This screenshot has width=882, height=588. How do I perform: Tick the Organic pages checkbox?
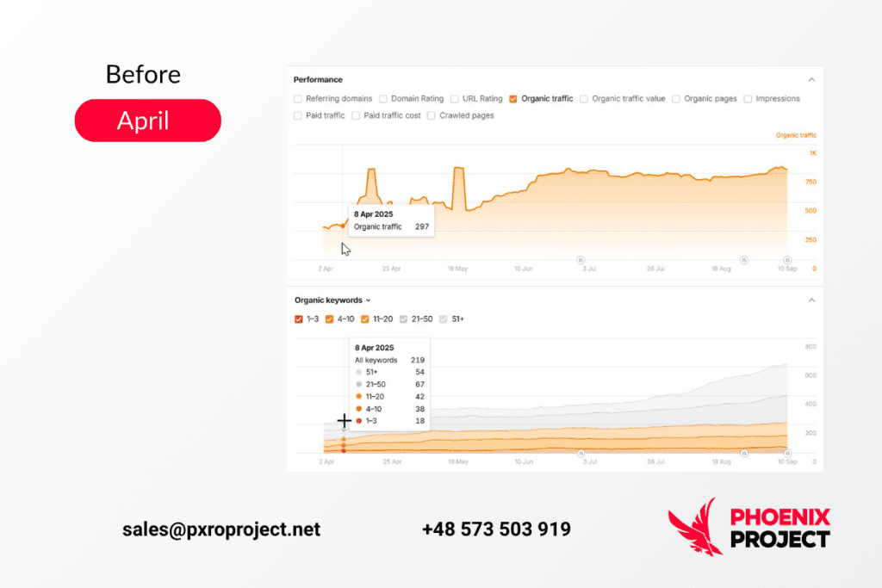676,99
